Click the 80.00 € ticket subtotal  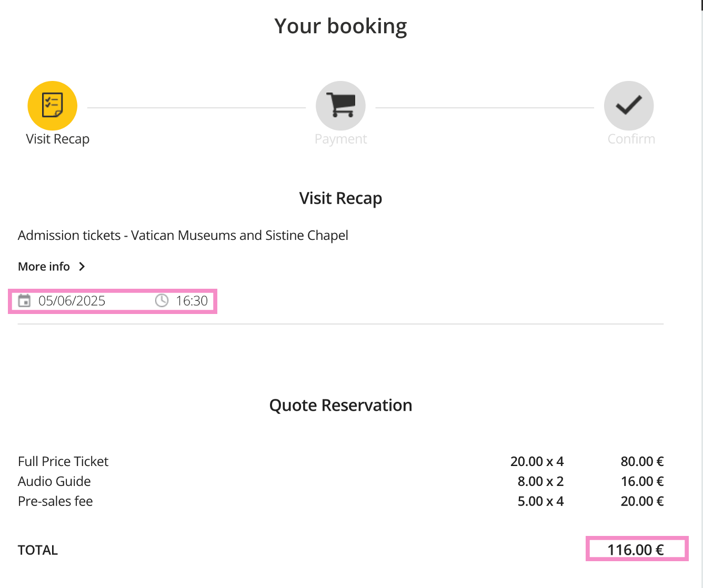pos(642,462)
